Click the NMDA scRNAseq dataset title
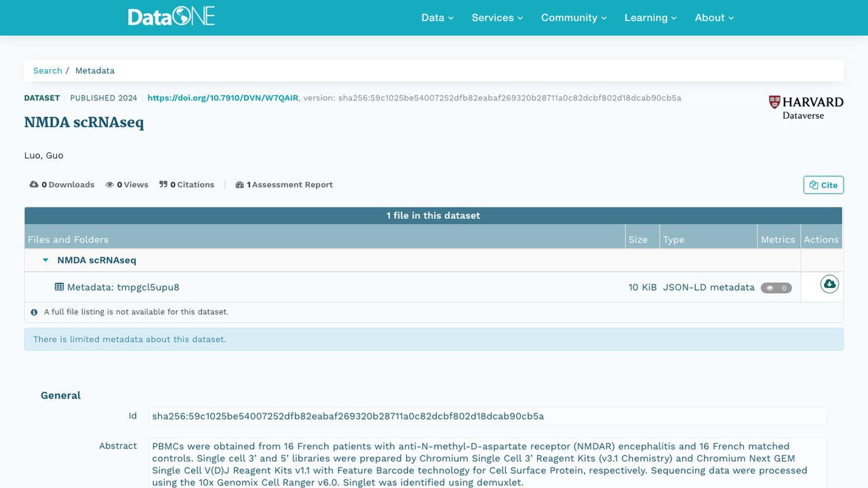The height and width of the screenshot is (488, 868). pos(84,123)
